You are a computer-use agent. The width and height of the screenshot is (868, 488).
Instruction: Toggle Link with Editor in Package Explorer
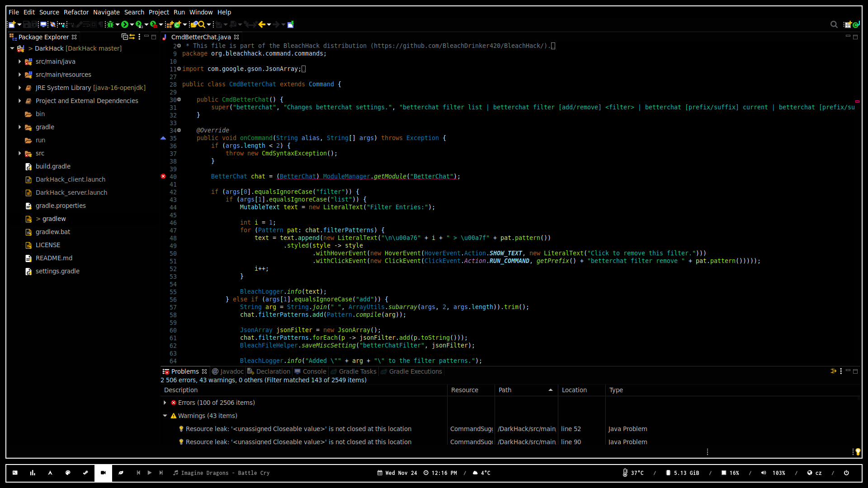pyautogui.click(x=132, y=37)
